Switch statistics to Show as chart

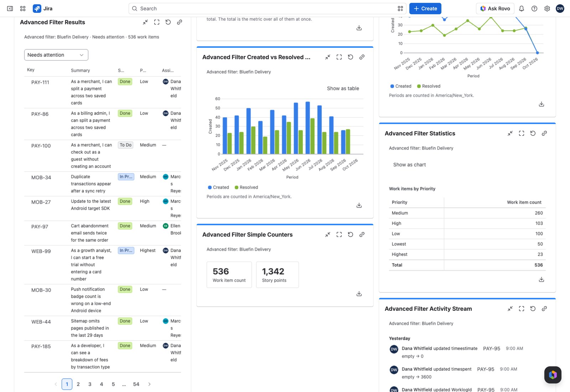409,165
